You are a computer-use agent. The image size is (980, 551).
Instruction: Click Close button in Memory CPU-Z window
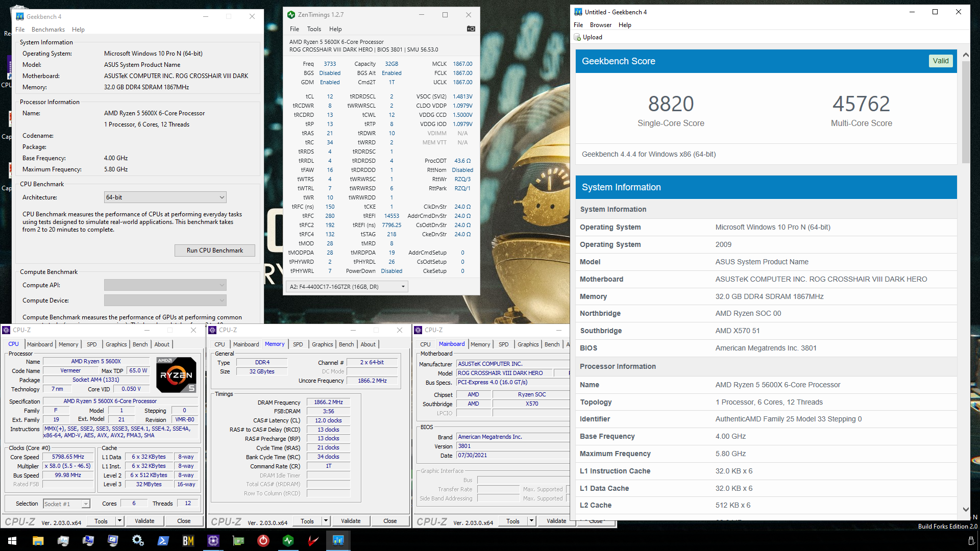[390, 521]
